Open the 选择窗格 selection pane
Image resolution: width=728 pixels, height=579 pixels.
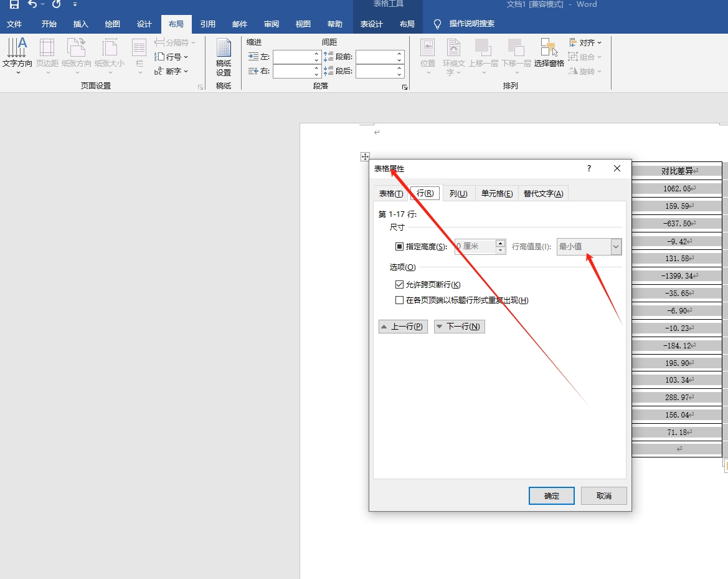tap(549, 53)
